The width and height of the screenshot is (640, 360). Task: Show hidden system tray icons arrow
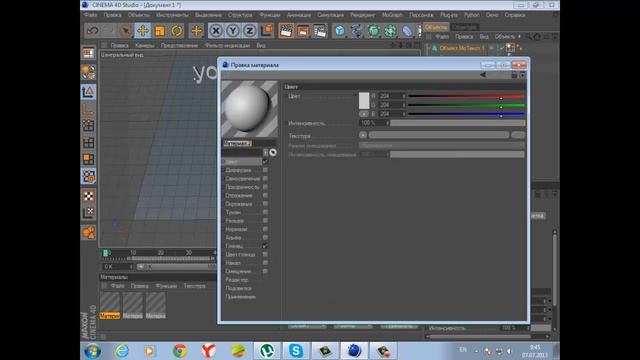(476, 351)
